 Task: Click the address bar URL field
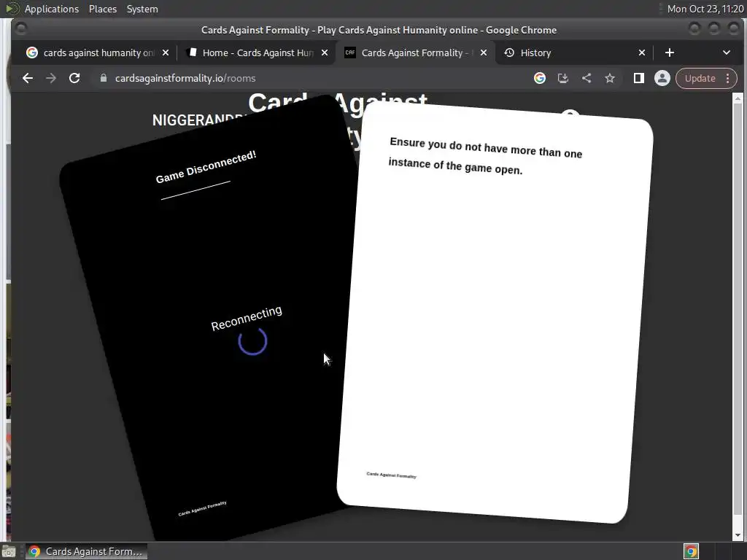point(309,78)
